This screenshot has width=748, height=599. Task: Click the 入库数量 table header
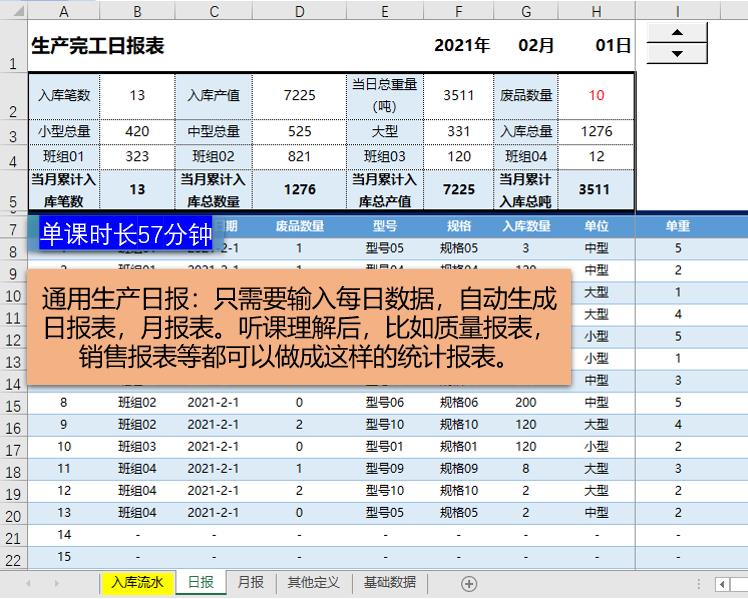[526, 226]
